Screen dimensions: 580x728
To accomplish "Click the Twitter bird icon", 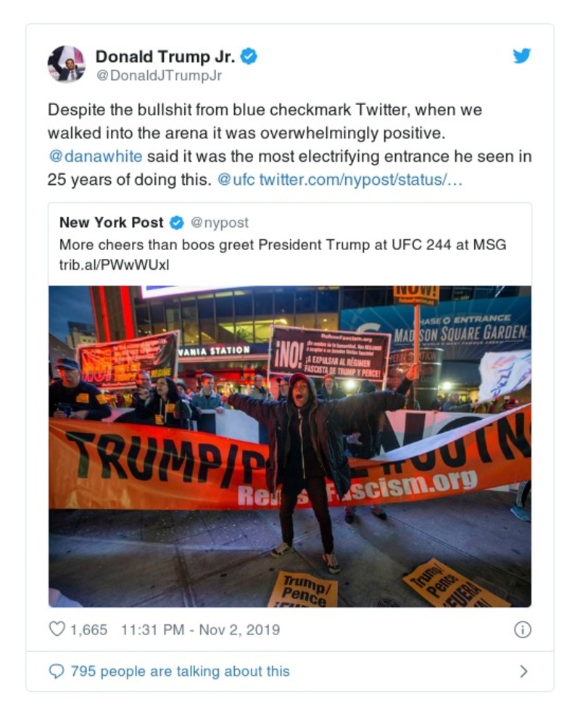I will (x=521, y=56).
